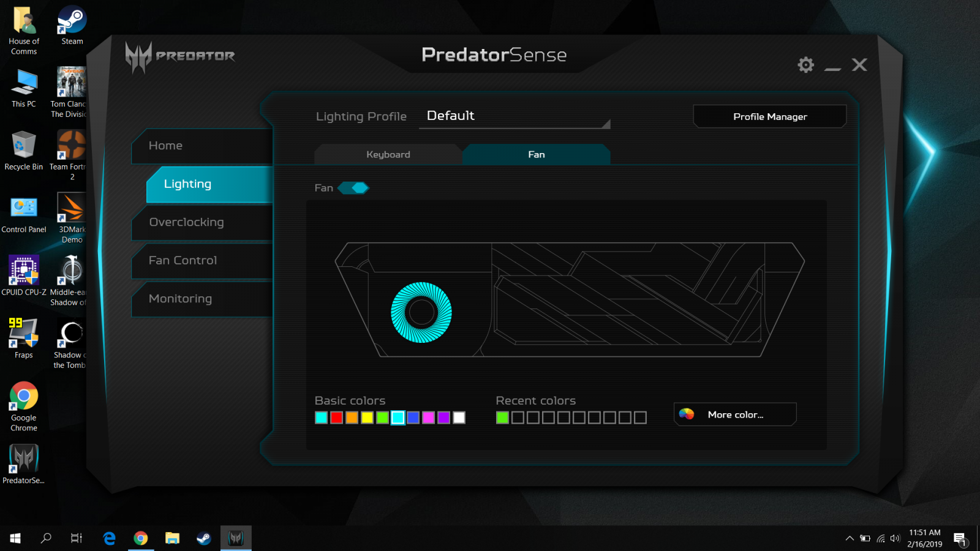Pick the orange basic color

pyautogui.click(x=352, y=418)
